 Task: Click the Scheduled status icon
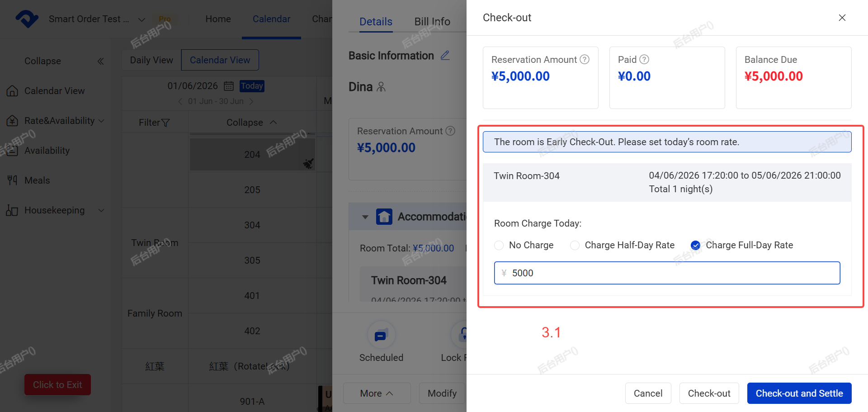(381, 335)
